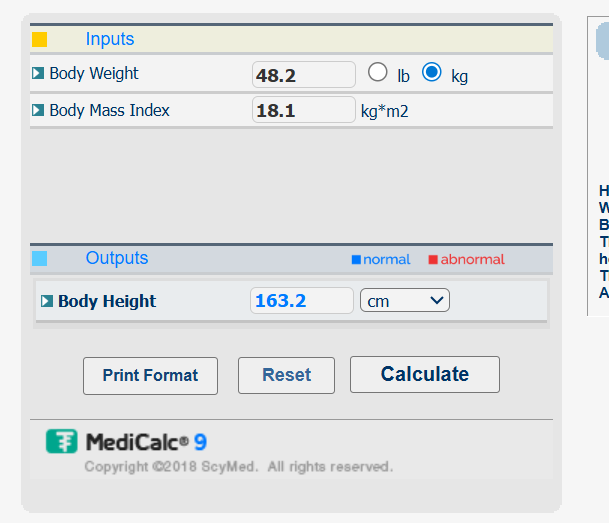Click the teal arrow beside Body Weight
Viewport: 609px width, 523px height.
[38, 73]
